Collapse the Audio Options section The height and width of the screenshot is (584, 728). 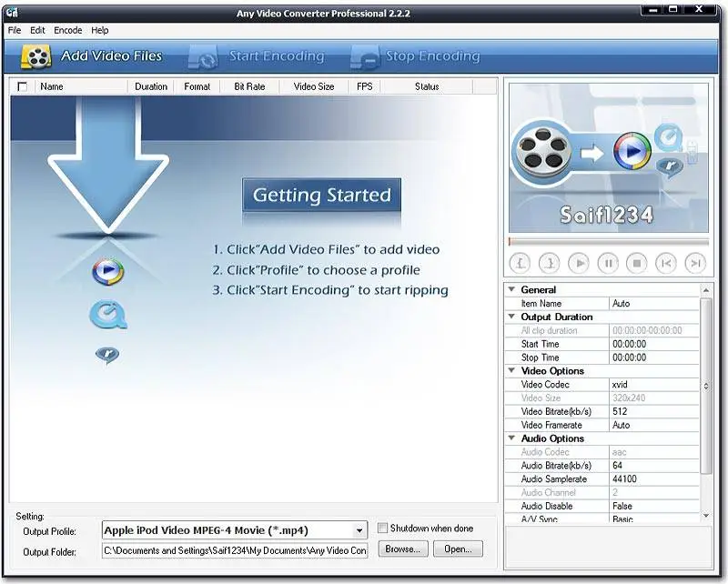coord(511,438)
